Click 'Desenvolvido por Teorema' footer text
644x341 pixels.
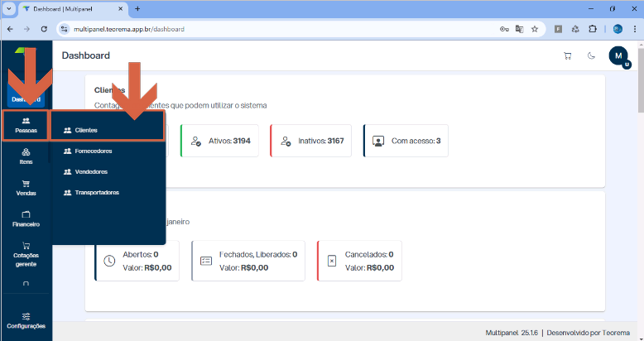[x=589, y=333]
